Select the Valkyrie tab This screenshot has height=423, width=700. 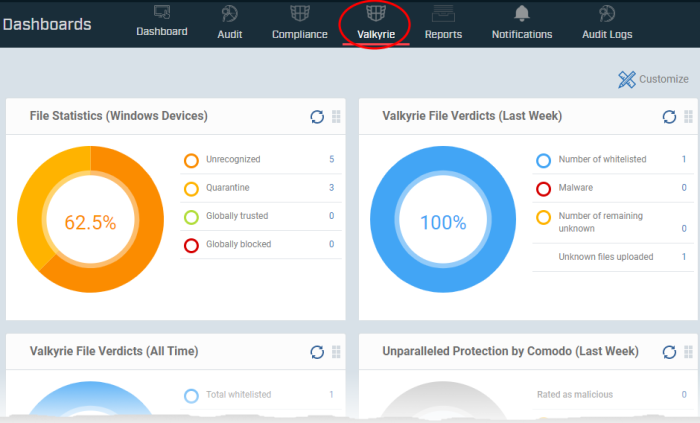(376, 23)
